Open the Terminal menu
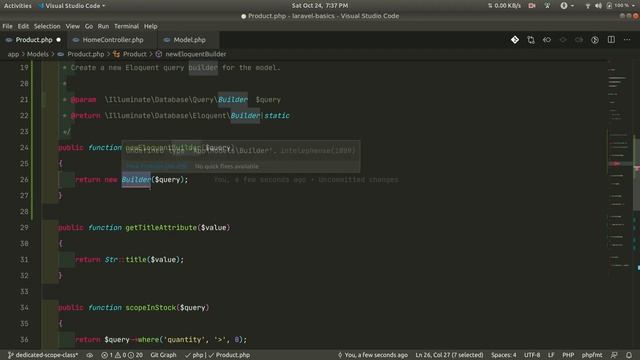The width and height of the screenshot is (640, 360). click(126, 26)
